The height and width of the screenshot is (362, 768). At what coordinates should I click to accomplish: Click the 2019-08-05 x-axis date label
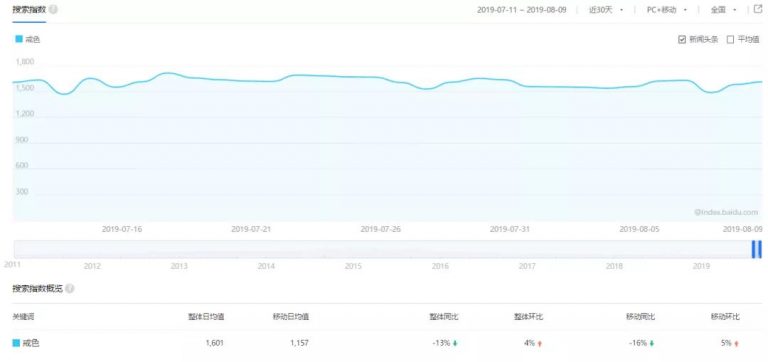coord(639,229)
